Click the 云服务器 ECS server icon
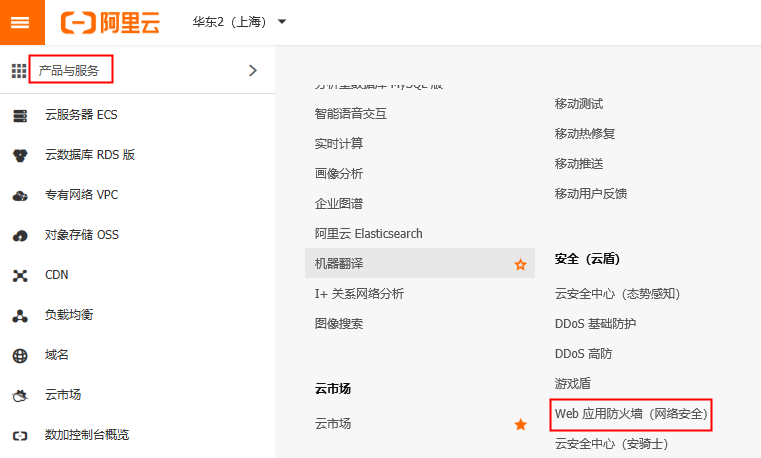761x458 pixels. click(x=20, y=116)
